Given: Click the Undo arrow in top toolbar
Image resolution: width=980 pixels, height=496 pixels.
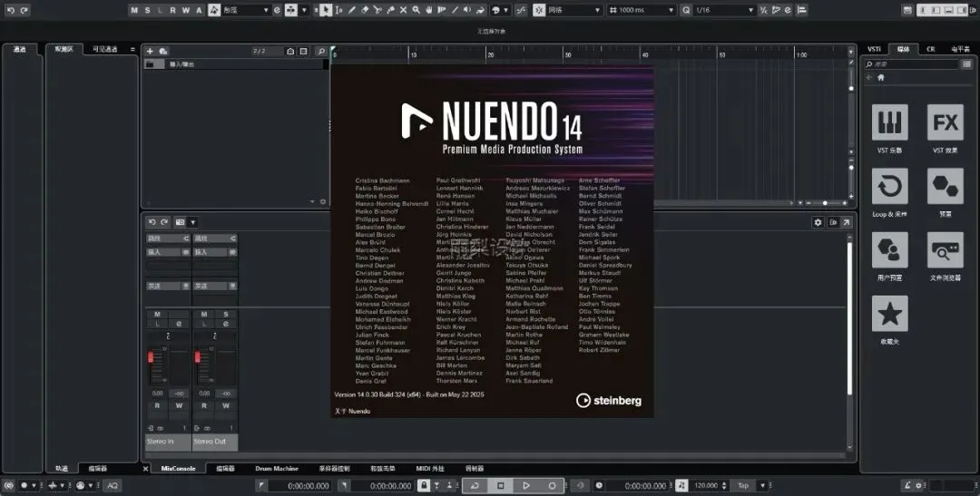Looking at the screenshot, I should click(x=10, y=10).
